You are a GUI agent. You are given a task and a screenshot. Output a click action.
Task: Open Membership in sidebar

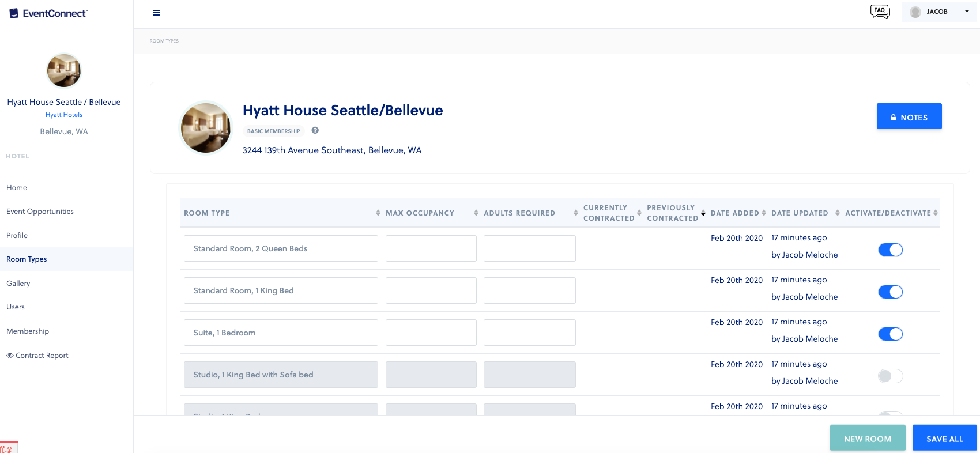point(28,331)
